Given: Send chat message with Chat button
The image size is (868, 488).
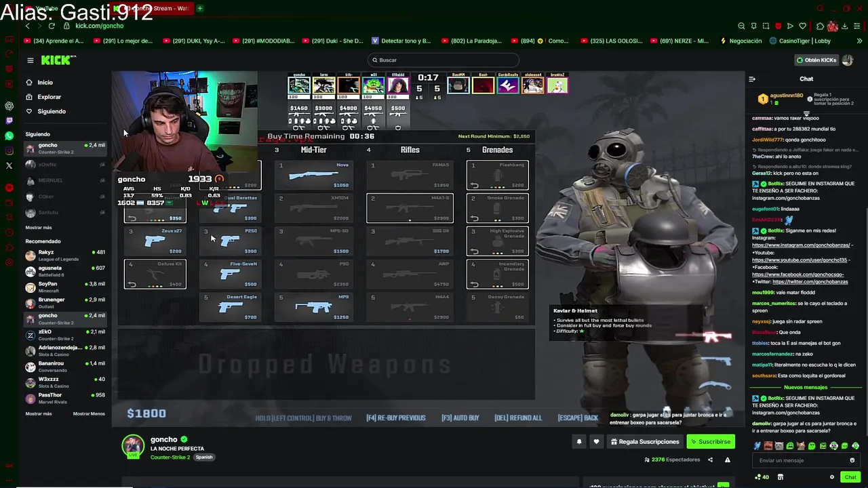Looking at the screenshot, I should pos(850,477).
